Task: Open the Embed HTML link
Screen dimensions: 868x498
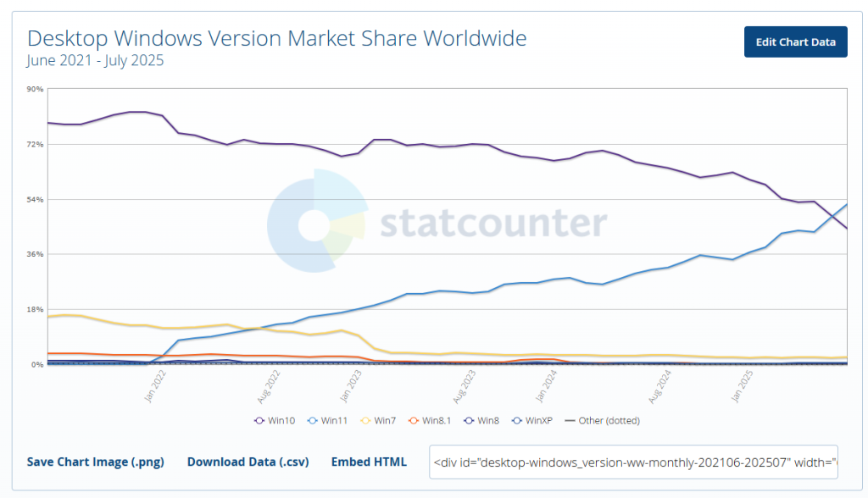Action: coord(369,462)
